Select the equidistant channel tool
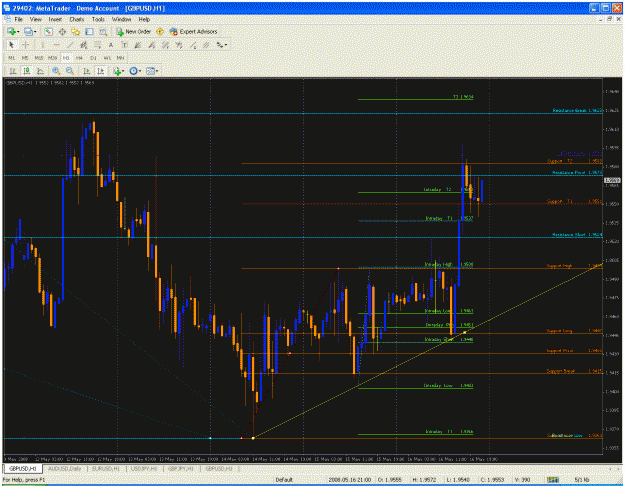This screenshot has height=486, width=625. 83,45
